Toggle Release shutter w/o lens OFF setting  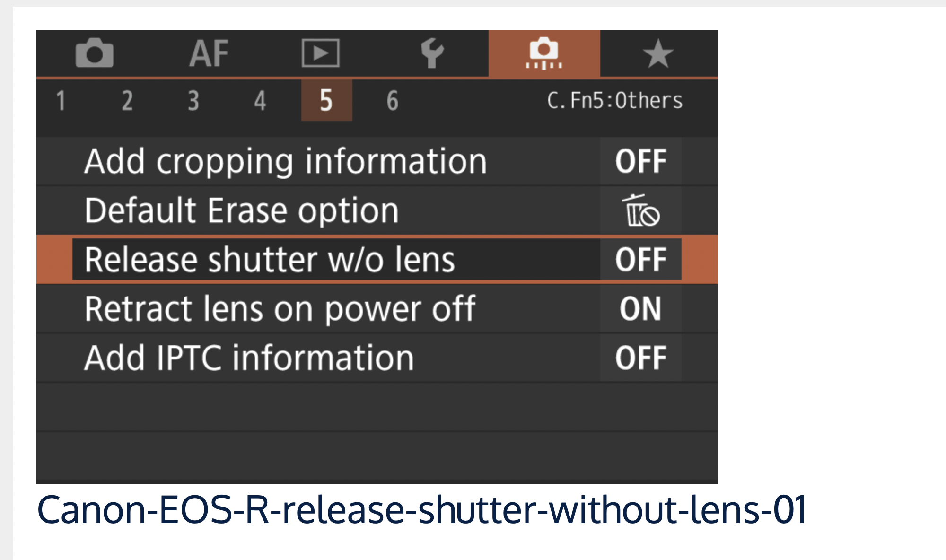pos(640,260)
